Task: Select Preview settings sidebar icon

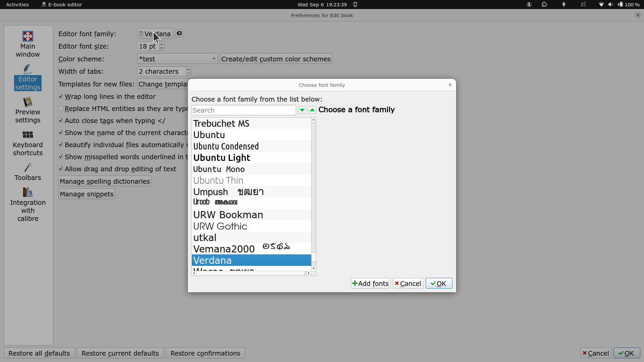Action: (28, 102)
